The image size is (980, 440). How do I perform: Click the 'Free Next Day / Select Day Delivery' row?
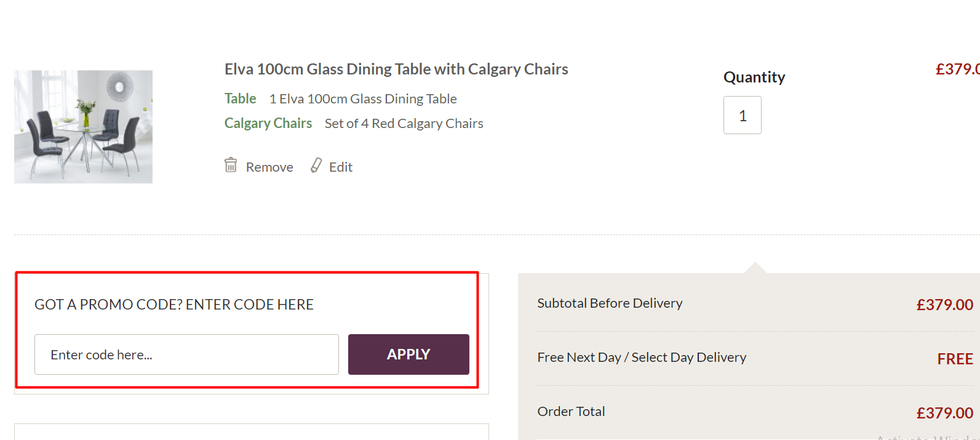(x=642, y=357)
